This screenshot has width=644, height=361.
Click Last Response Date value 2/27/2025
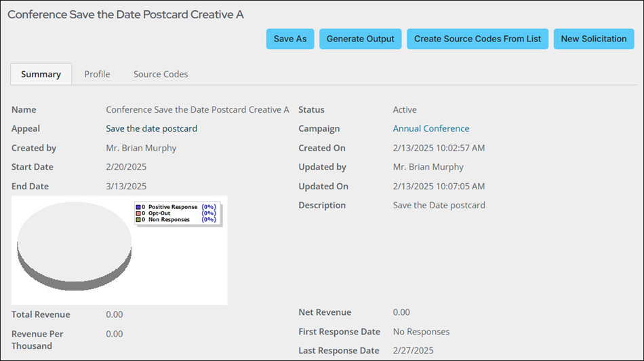pos(414,350)
